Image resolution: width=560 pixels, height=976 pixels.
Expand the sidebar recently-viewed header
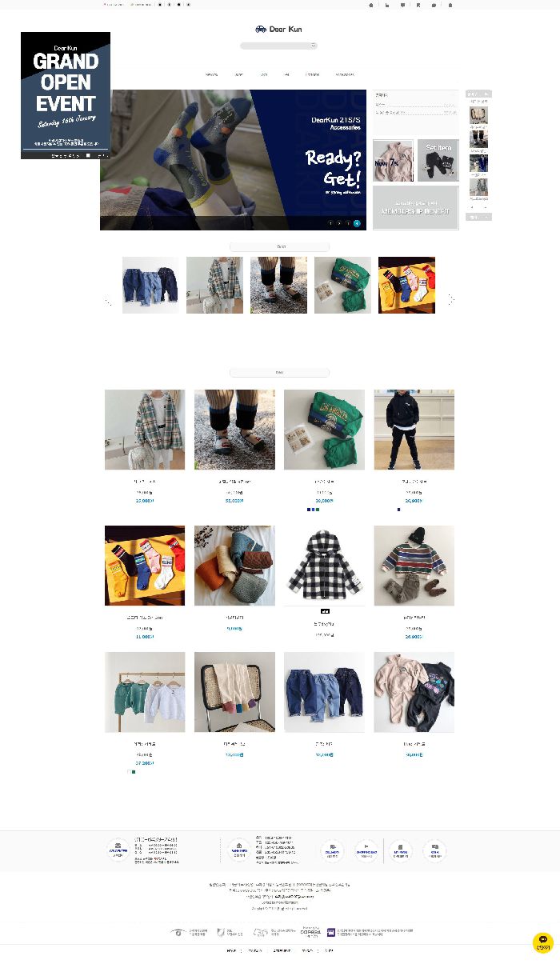478,94
